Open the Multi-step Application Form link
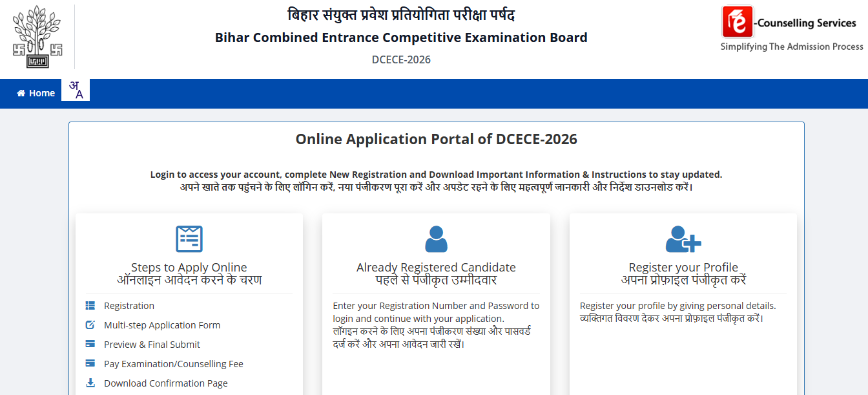 point(161,325)
